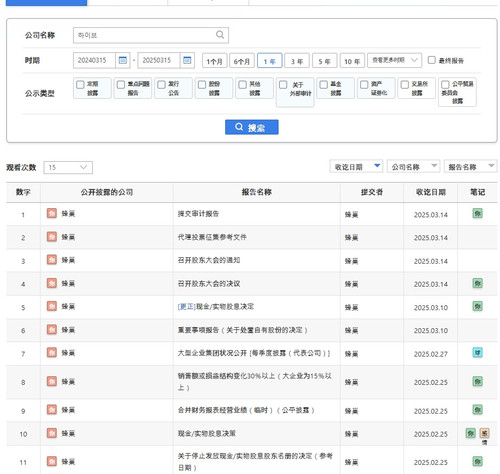Click the red company icon in row 8
This screenshot has height=474, width=500.
[x=52, y=381]
